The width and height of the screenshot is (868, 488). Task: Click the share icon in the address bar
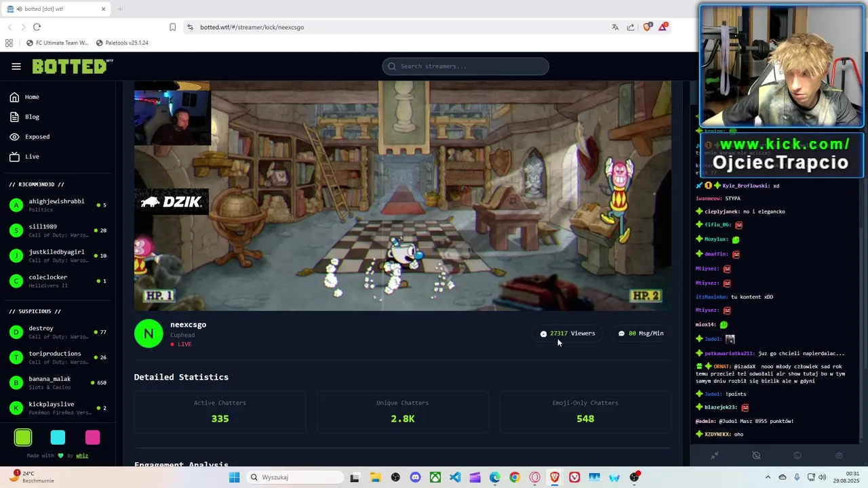631,27
